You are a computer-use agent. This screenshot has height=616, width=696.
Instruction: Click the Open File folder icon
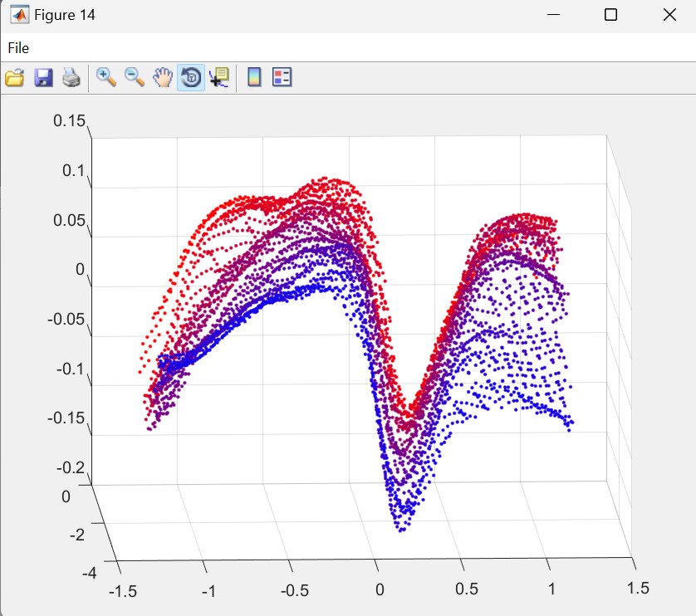pyautogui.click(x=14, y=78)
